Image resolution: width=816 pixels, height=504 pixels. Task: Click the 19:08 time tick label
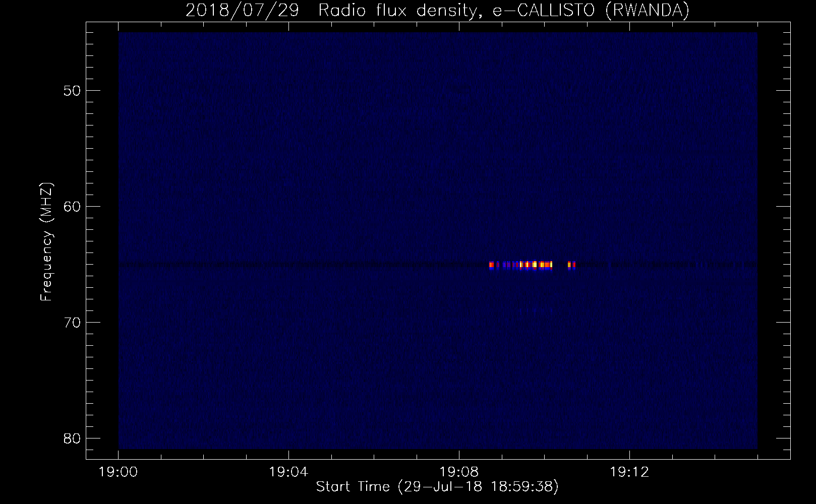coord(459,472)
